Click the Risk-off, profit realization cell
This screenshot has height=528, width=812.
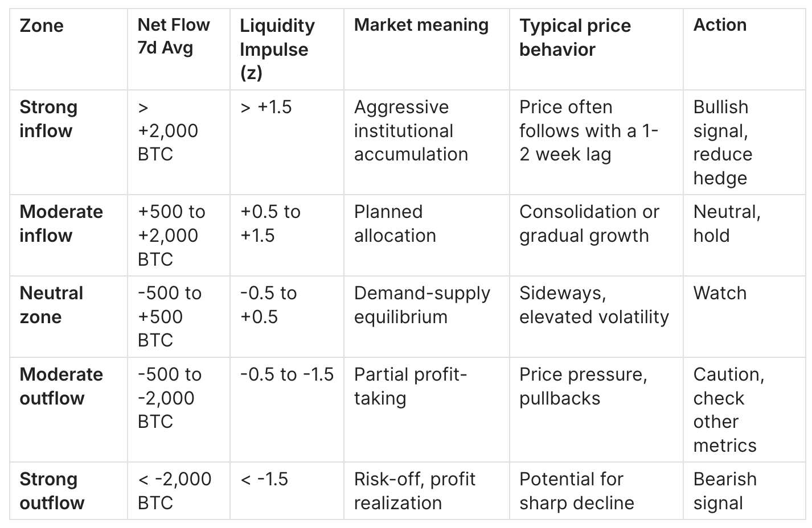(415, 491)
